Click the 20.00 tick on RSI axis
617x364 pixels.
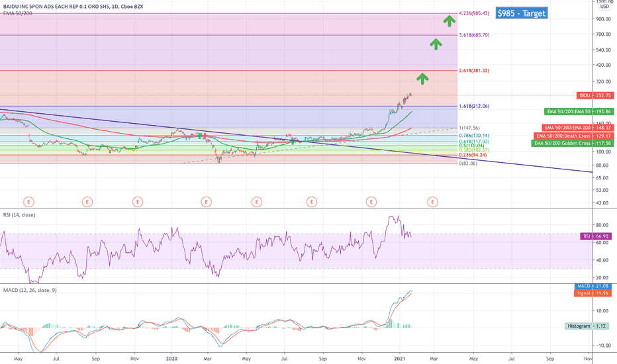602,278
